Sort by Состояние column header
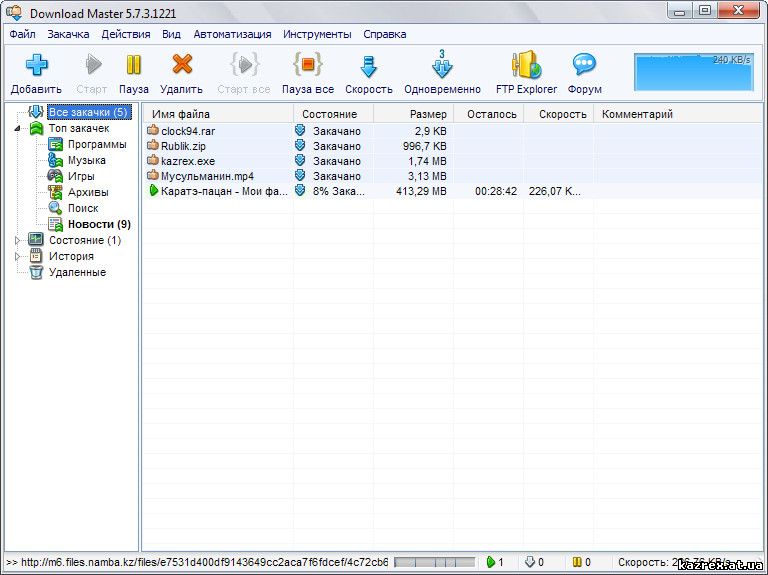 (x=334, y=114)
